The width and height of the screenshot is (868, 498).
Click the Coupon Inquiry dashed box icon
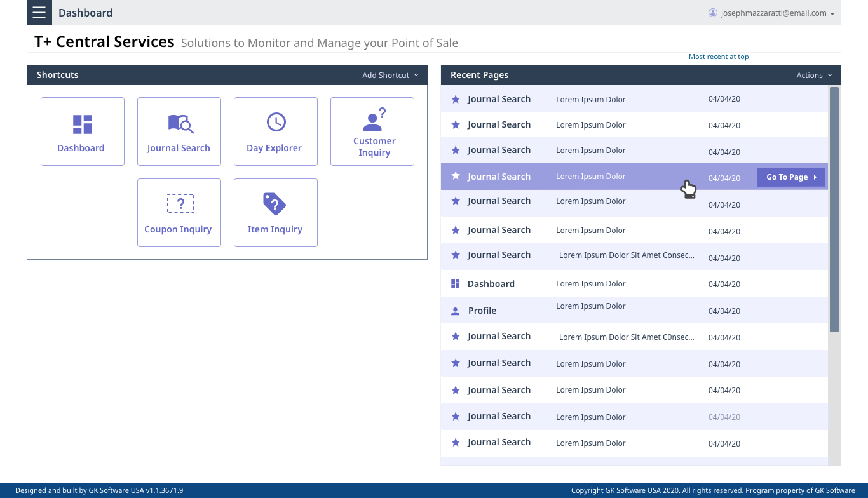pos(180,204)
